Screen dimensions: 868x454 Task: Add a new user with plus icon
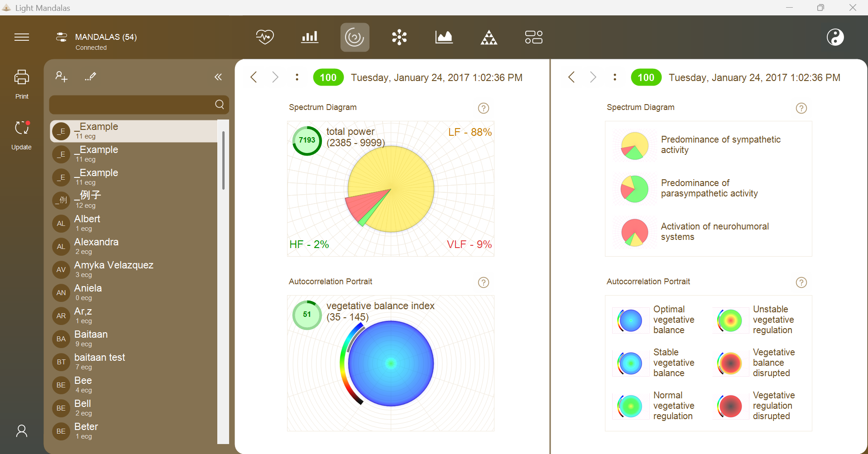coord(61,76)
